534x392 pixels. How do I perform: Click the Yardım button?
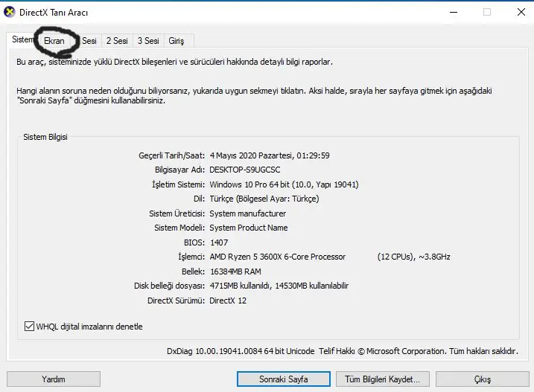tap(54, 379)
